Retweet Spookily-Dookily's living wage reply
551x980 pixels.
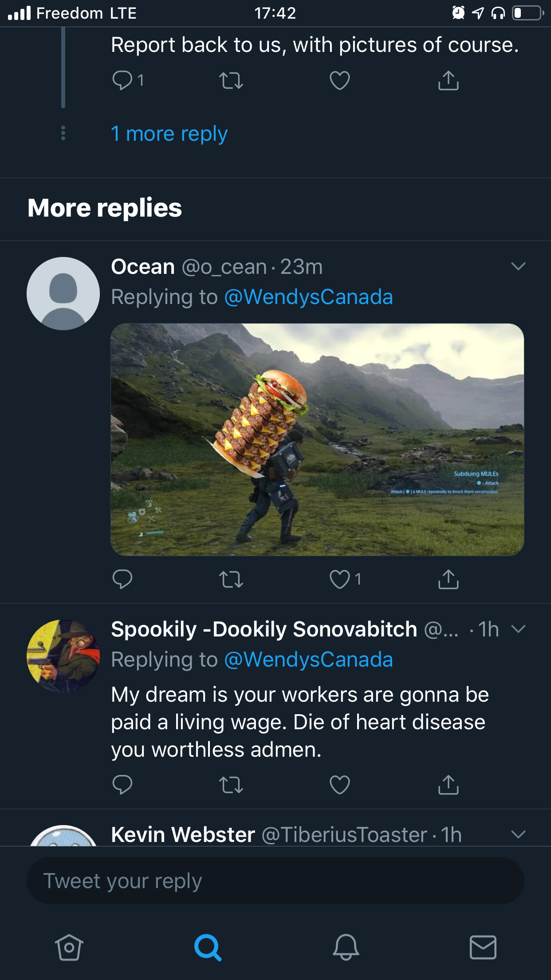click(231, 785)
